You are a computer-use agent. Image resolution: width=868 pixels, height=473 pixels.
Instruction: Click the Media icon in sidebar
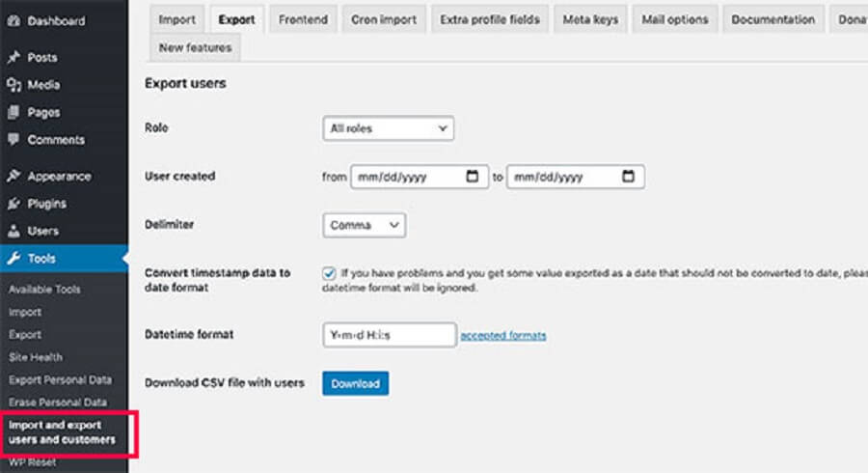point(14,85)
